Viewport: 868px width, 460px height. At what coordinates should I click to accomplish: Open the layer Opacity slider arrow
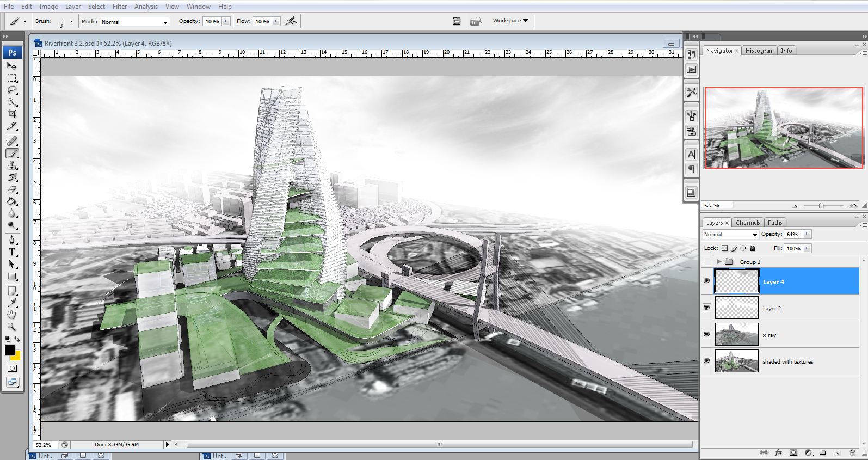(x=807, y=234)
